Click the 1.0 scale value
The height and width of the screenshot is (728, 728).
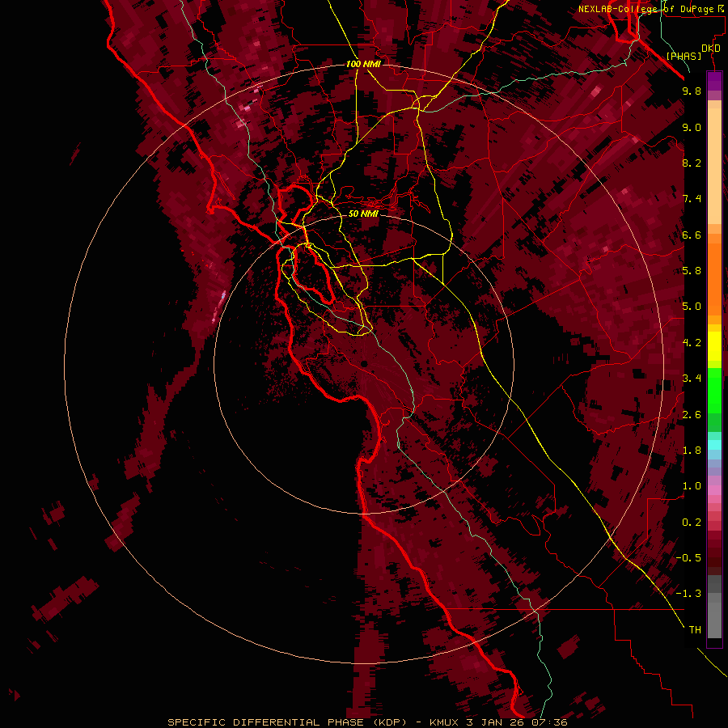click(692, 487)
